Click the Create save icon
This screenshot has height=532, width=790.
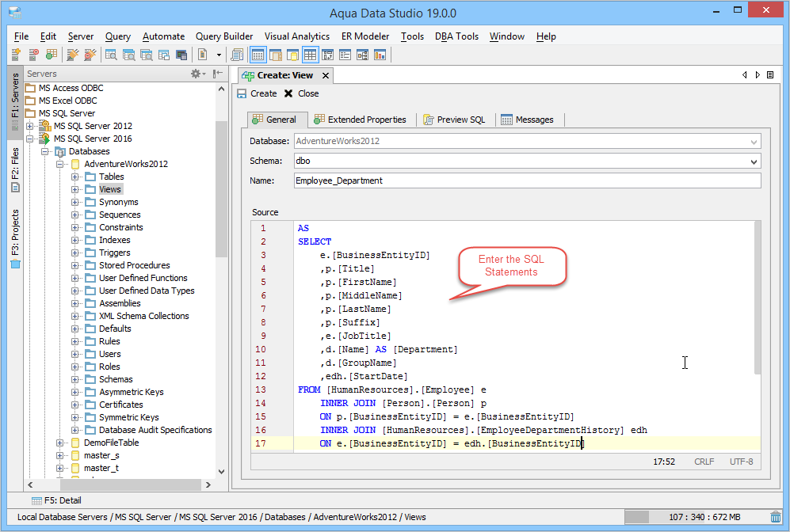click(x=242, y=93)
